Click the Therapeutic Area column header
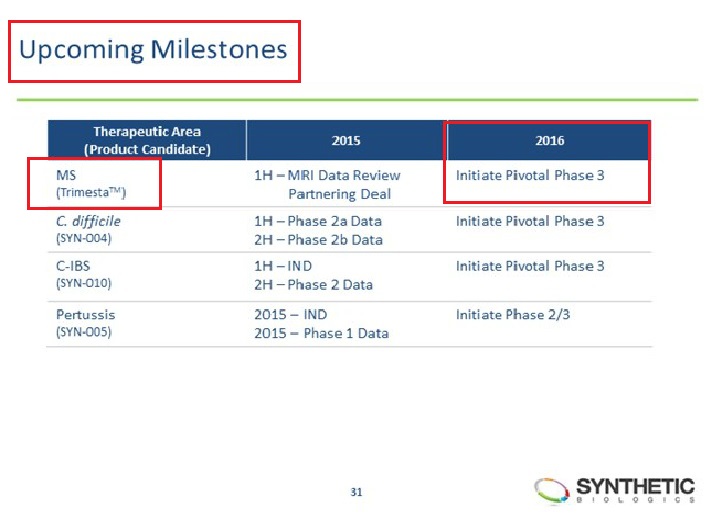712x520 pixels. pos(147,140)
